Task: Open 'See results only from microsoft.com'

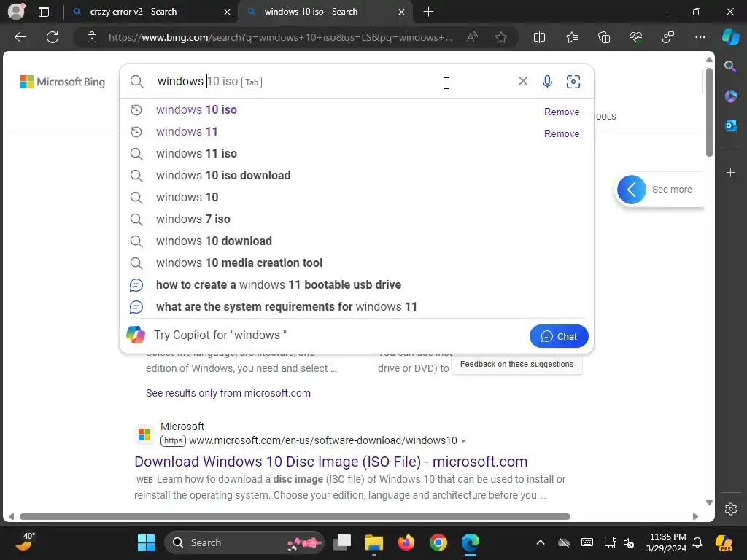Action: [228, 393]
